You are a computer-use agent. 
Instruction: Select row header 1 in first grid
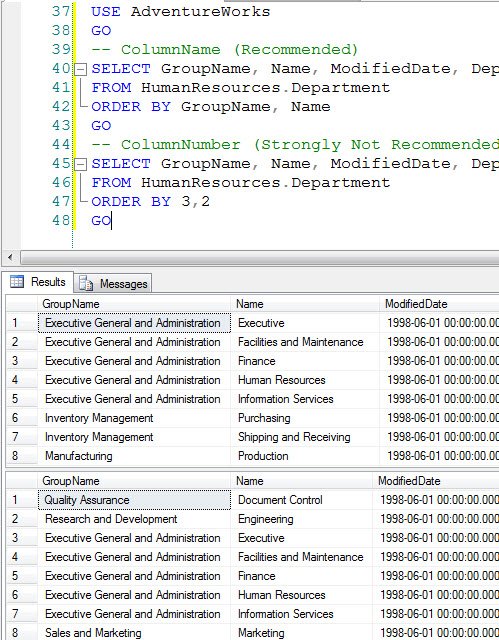point(22,323)
